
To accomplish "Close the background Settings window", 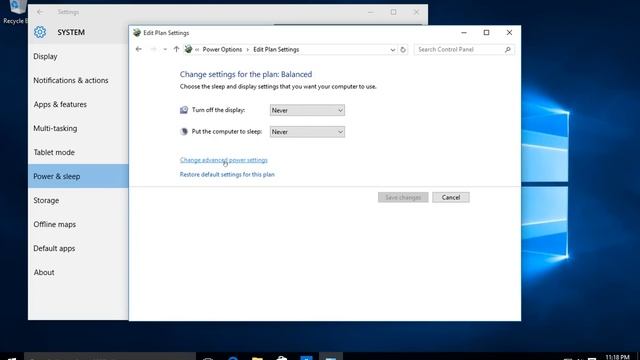I will pyautogui.click(x=416, y=12).
